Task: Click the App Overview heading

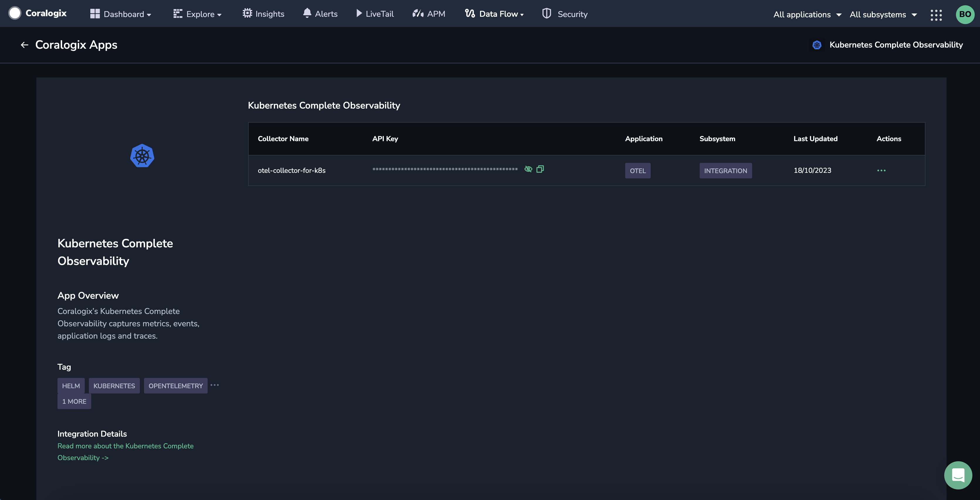Action: point(88,295)
